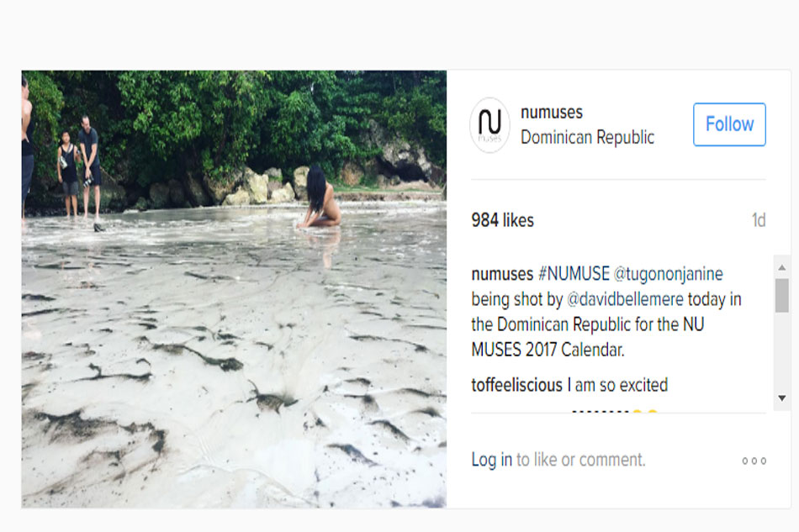Image resolution: width=799 pixels, height=532 pixels.
Task: Open the toffeeliscious commenter profile
Action: pyautogui.click(x=516, y=385)
